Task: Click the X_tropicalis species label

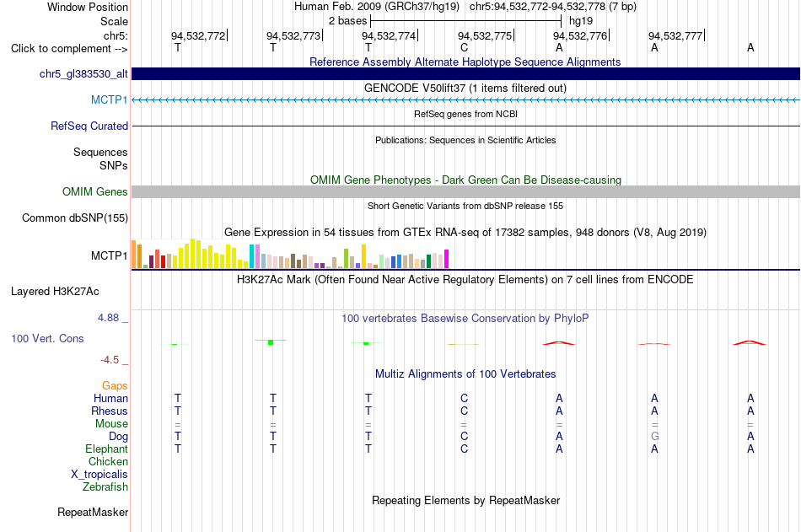Action: pyautogui.click(x=99, y=475)
